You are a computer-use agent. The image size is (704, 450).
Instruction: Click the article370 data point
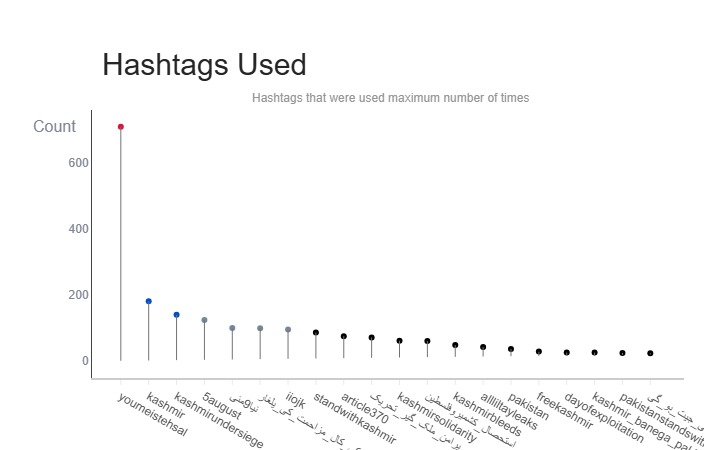point(344,337)
